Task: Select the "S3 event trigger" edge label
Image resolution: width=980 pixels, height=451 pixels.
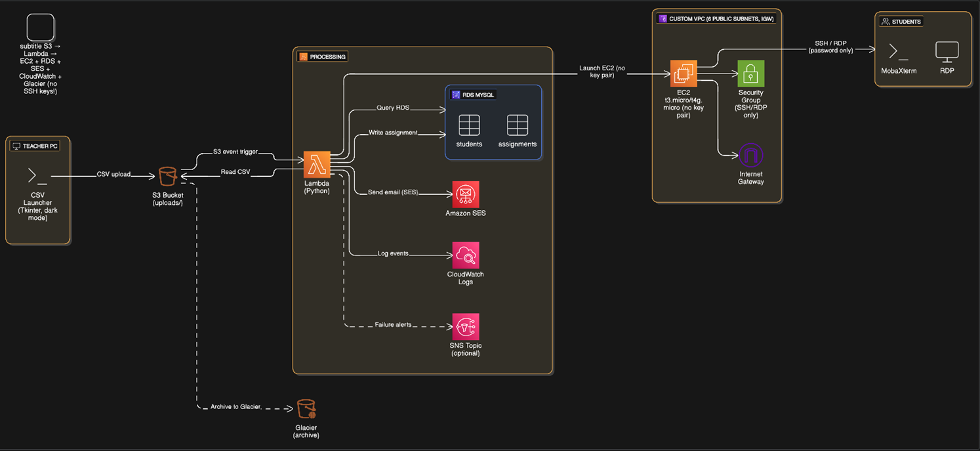Action: tap(235, 152)
